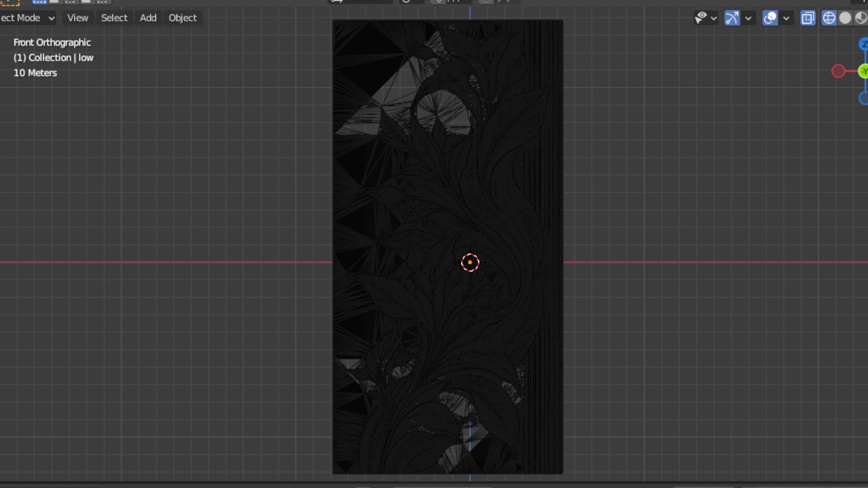
Task: Expand the overlays options dropdown arrow
Action: pos(786,19)
